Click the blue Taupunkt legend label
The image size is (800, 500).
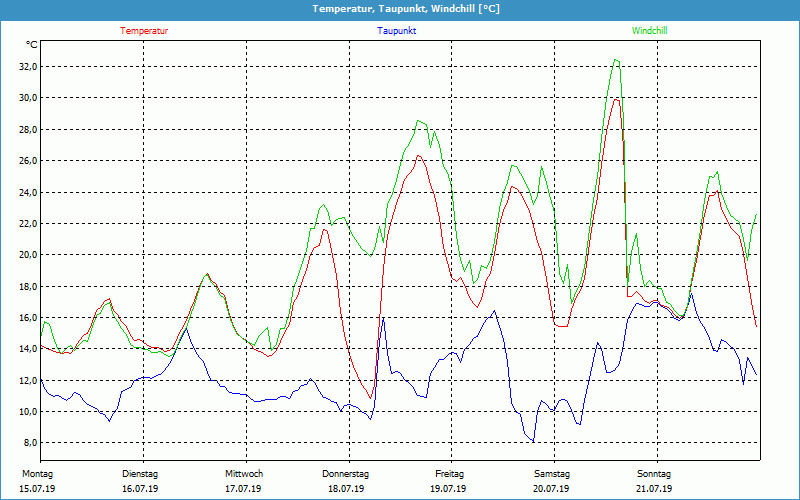[x=397, y=31]
